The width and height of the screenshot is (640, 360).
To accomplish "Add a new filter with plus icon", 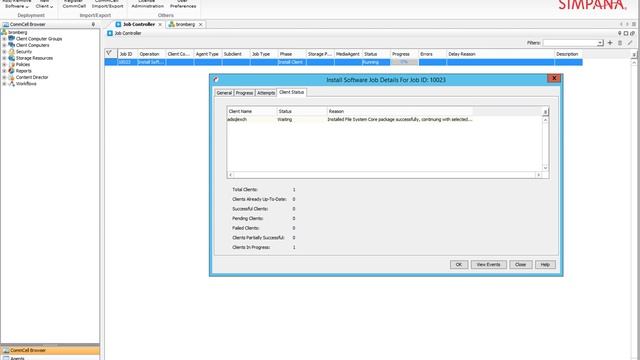I will pos(610,43).
